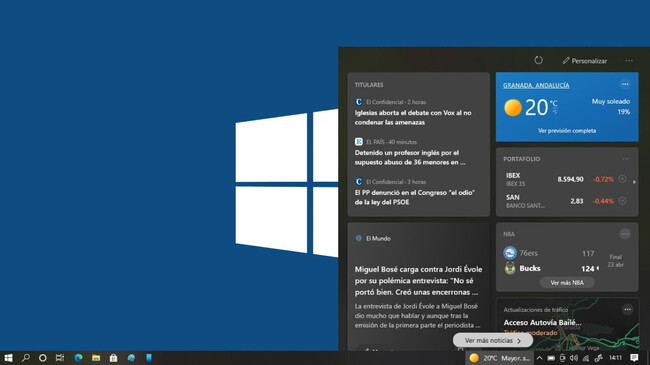Open the NBA card's more options menu
Viewport: 650px width, 365px height.
pyautogui.click(x=625, y=234)
